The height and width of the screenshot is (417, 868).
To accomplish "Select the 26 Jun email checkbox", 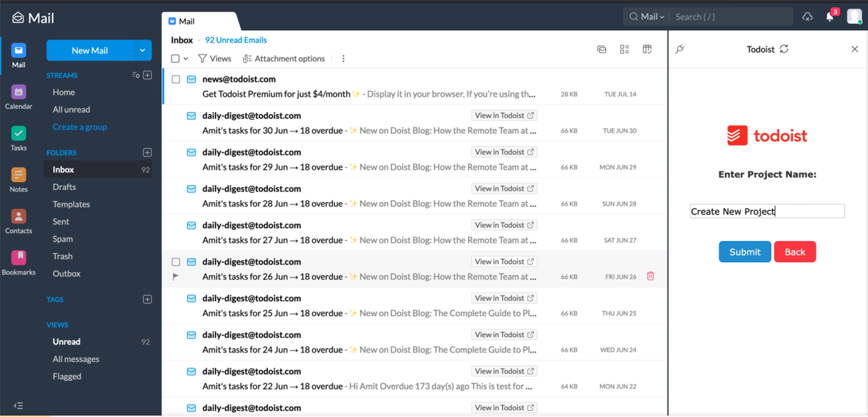I will tap(176, 262).
